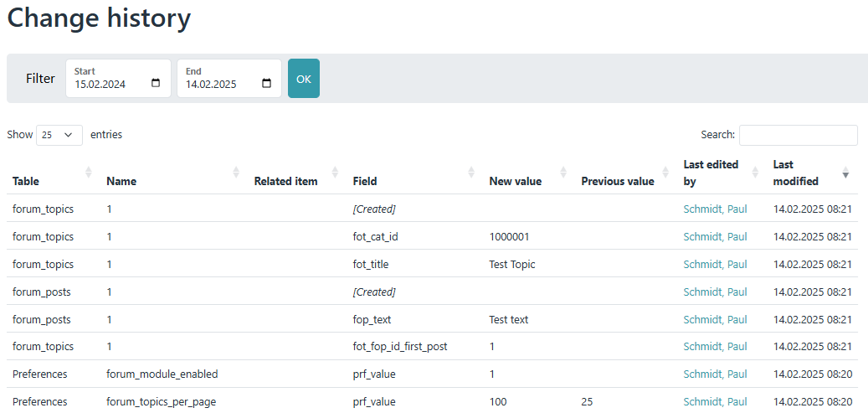
Task: Sort by New value column arrows
Action: click(x=563, y=173)
